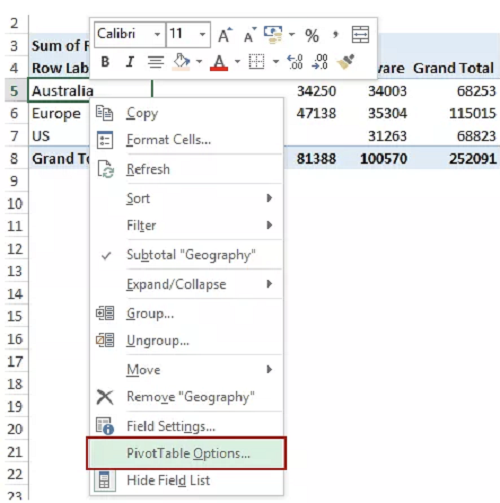The image size is (500, 503).
Task: Select cell with value 100570
Action: [384, 159]
